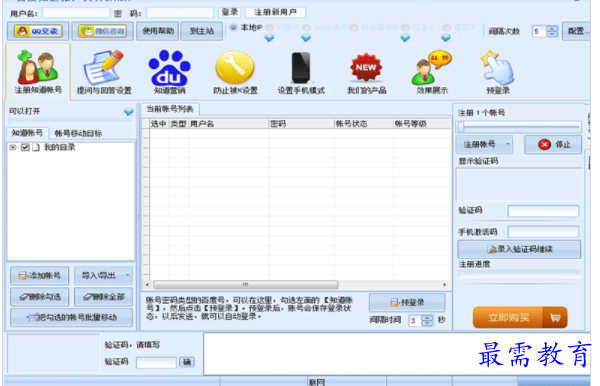Adjust the 间隔时间 seconds spinner arrows

click(427, 320)
